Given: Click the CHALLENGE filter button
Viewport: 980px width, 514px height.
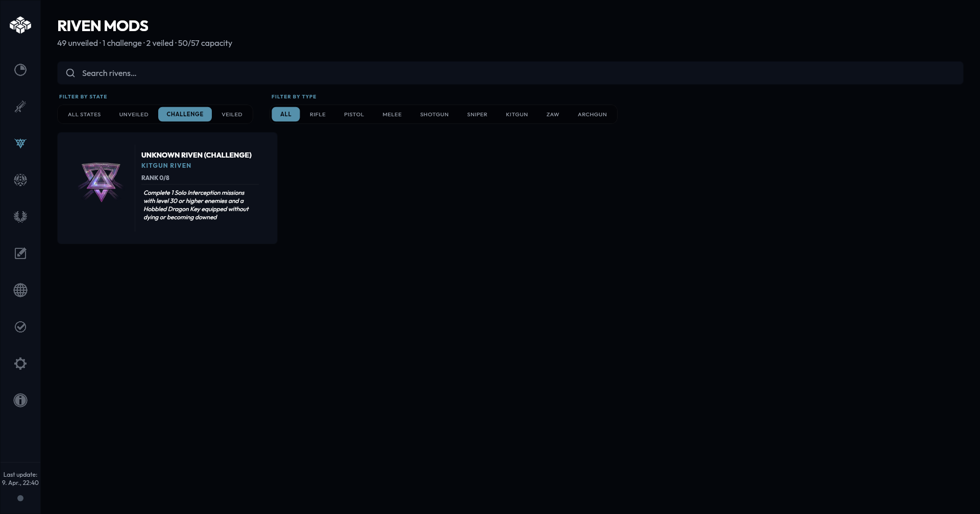Looking at the screenshot, I should point(185,114).
